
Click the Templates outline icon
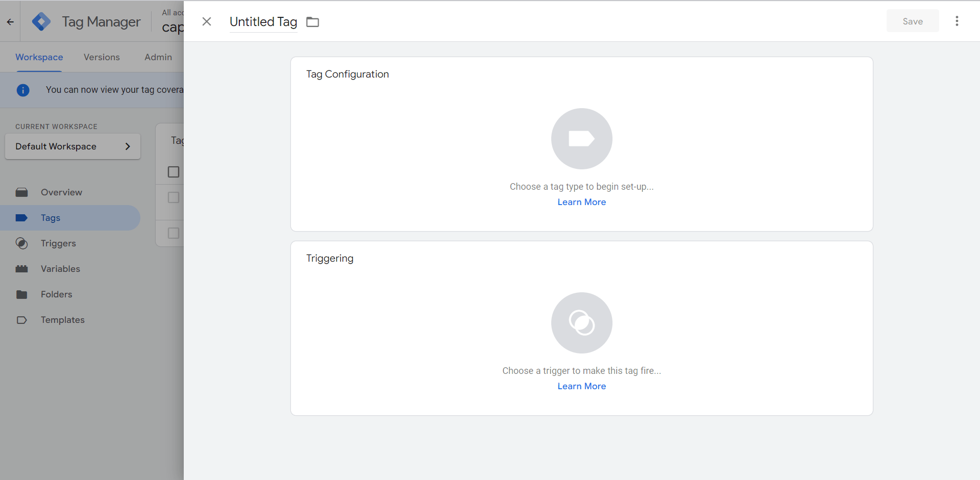(x=21, y=320)
